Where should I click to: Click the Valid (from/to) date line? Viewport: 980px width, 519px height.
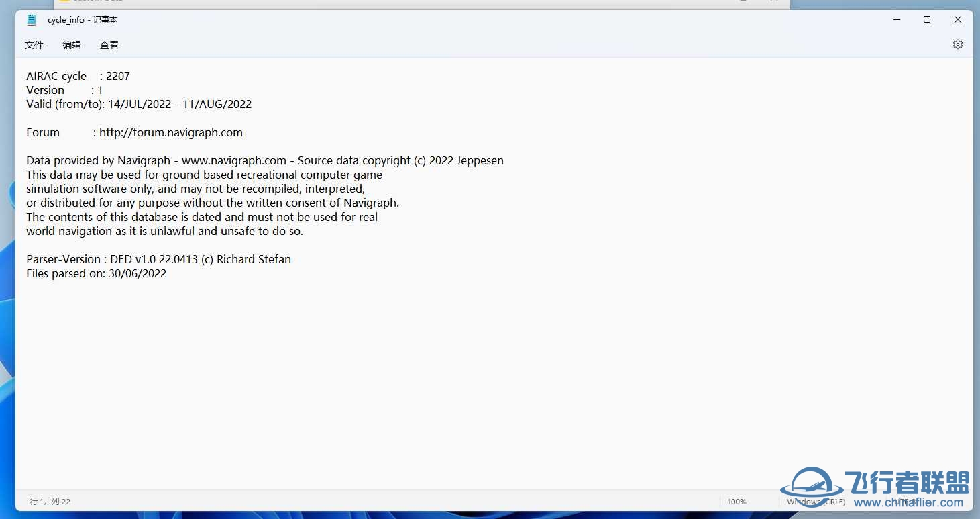139,104
